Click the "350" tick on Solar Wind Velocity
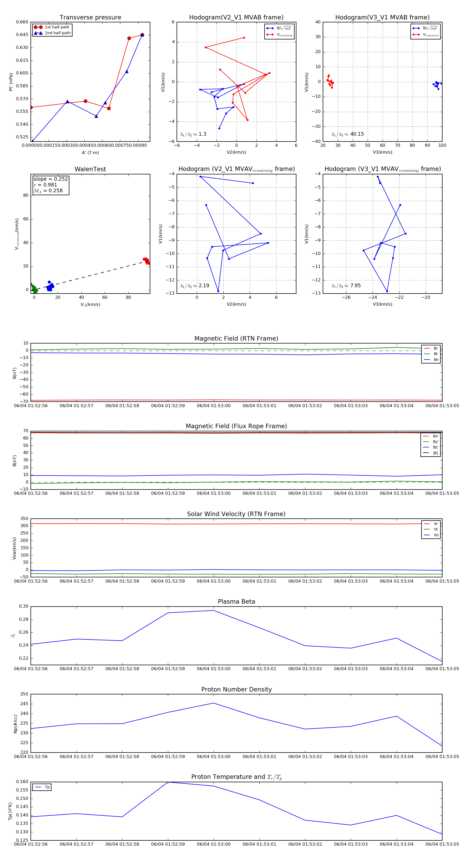 pos(25,519)
